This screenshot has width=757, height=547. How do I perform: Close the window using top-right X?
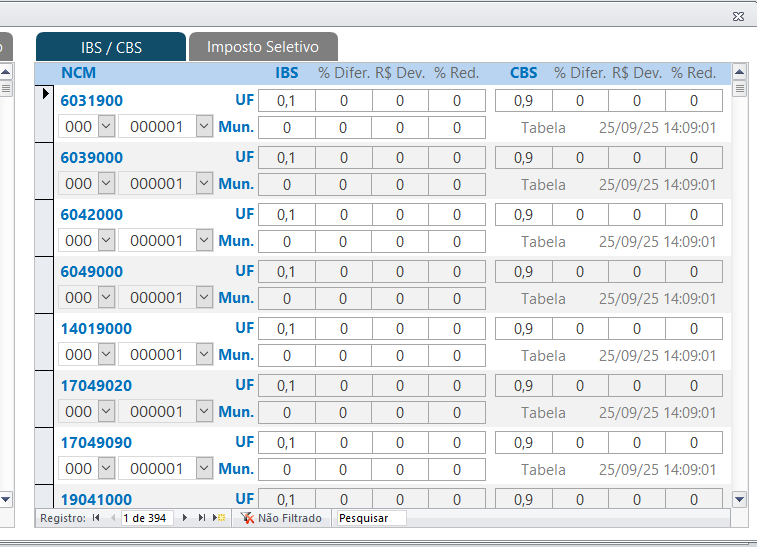[738, 16]
